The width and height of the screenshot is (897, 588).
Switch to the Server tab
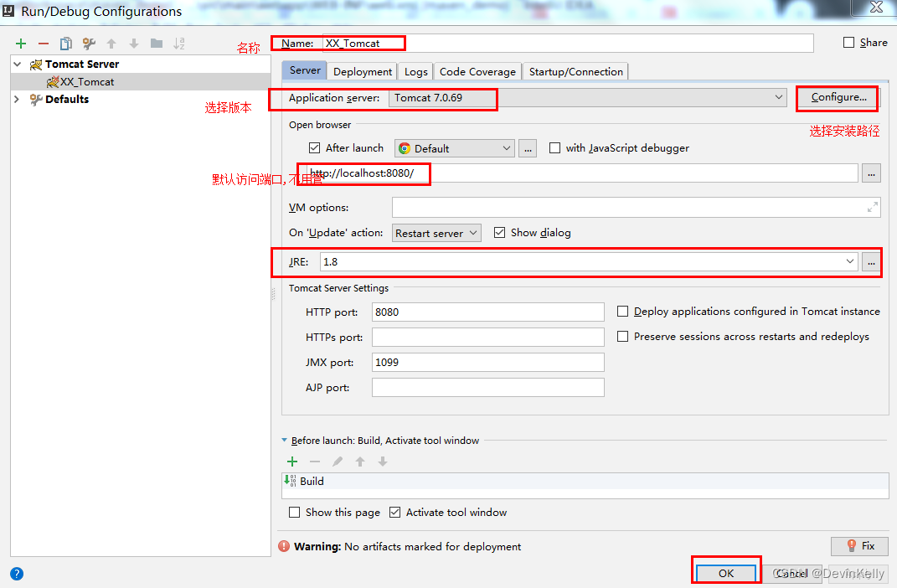(x=304, y=70)
